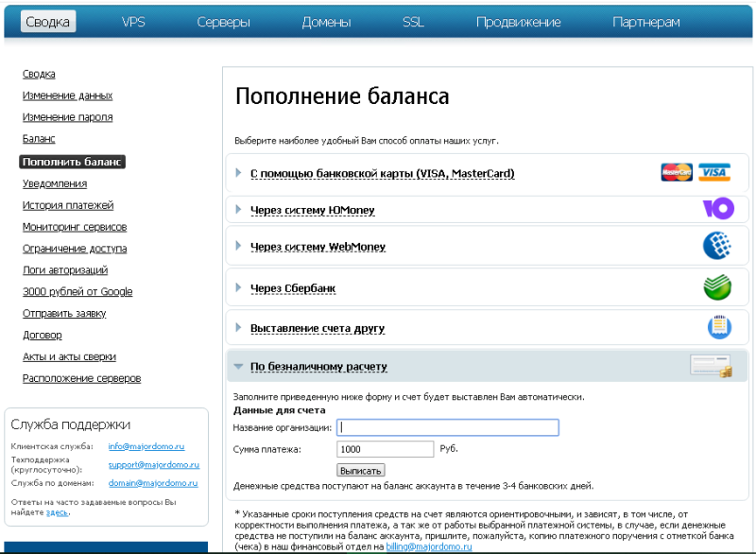Viewport: 756px width, 554px height.
Task: Click support@majordomo.ru email link
Action: pyautogui.click(x=154, y=465)
